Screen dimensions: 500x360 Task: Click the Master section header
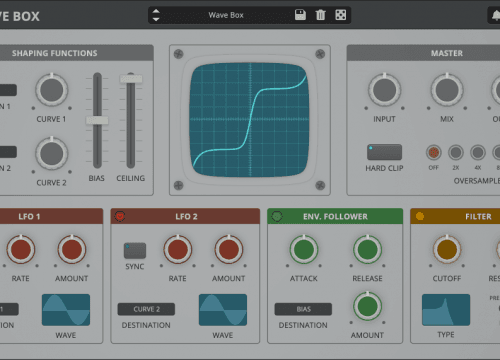(x=447, y=53)
